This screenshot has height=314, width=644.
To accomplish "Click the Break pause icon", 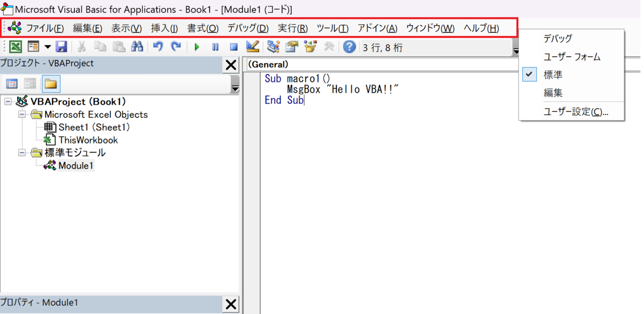I will [215, 47].
